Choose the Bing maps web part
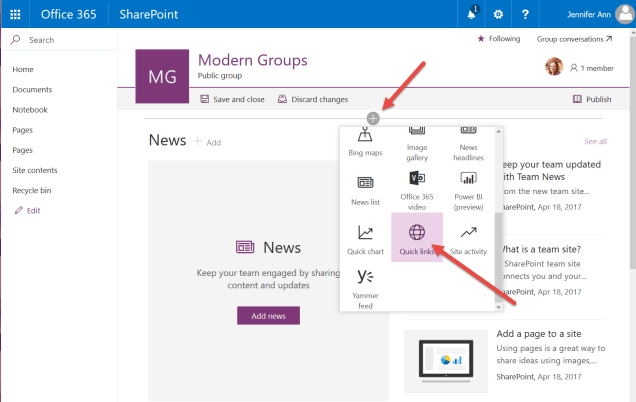 (365, 141)
